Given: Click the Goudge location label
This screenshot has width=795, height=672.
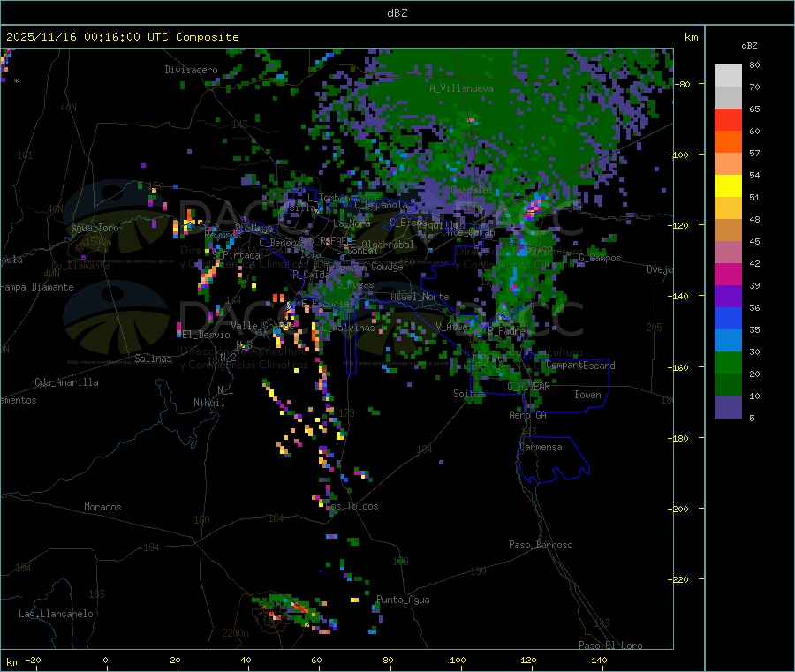Looking at the screenshot, I should 387,267.
